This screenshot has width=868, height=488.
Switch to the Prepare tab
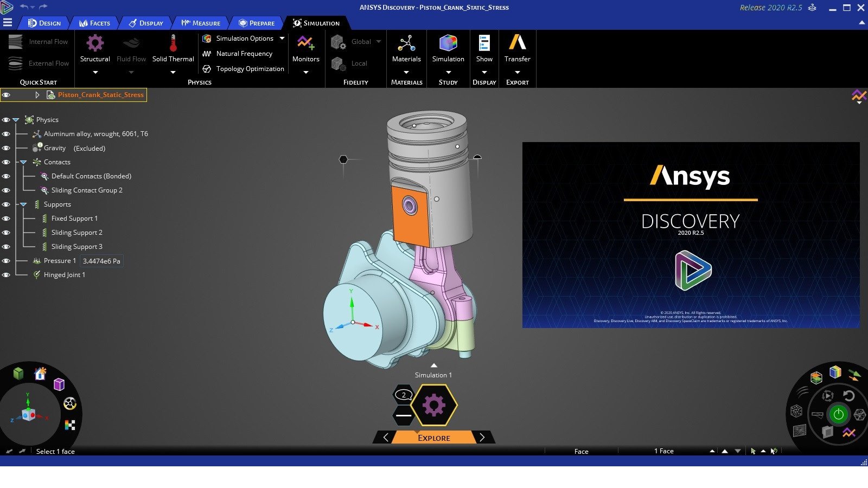257,23
